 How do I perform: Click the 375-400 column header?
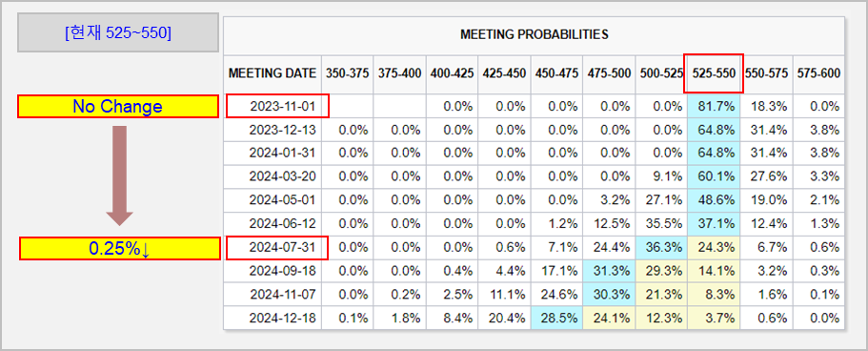399,73
